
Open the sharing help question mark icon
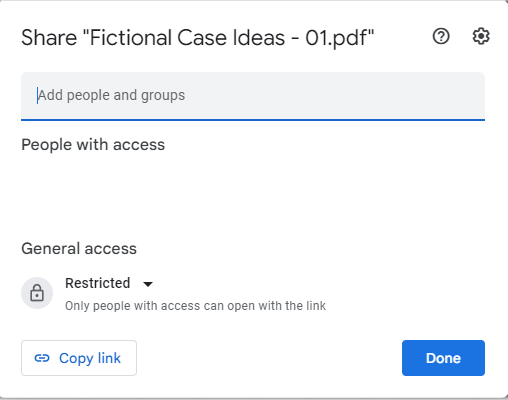(x=441, y=36)
